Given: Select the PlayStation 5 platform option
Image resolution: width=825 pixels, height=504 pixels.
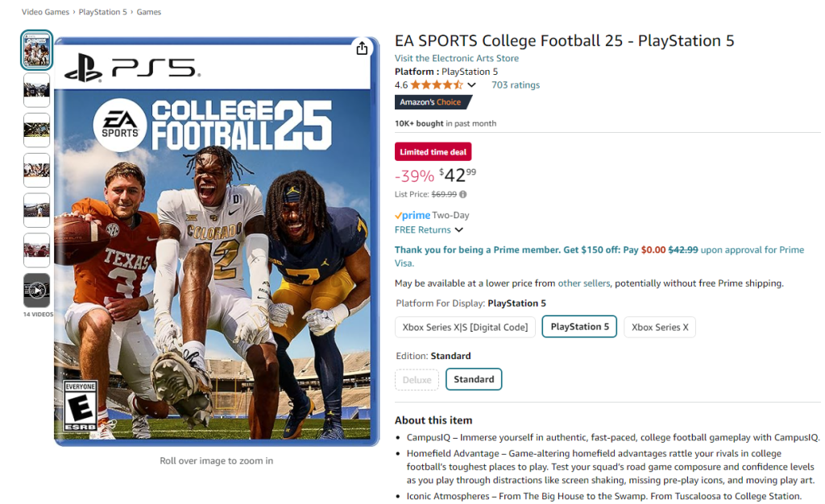Looking at the screenshot, I should pos(580,327).
